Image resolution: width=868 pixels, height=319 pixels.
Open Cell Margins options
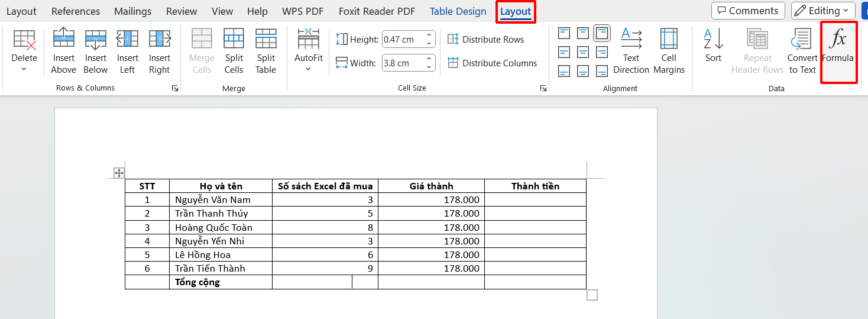[x=669, y=51]
